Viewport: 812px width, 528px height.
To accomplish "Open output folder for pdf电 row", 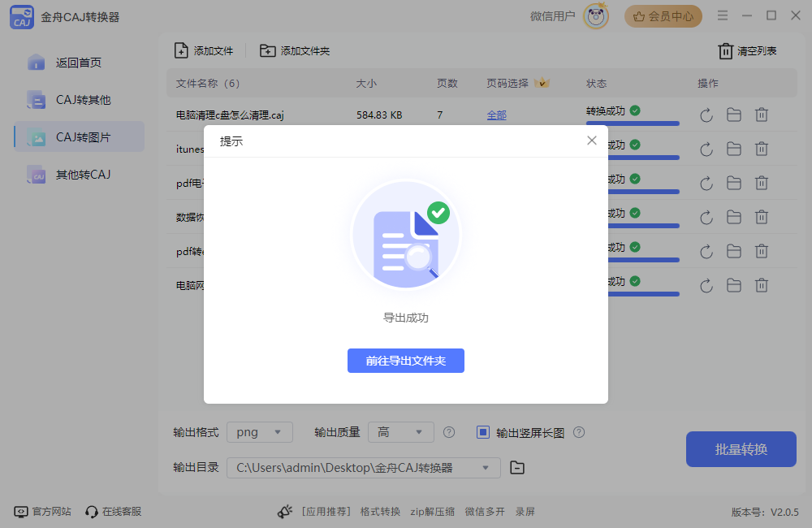I will (x=734, y=183).
